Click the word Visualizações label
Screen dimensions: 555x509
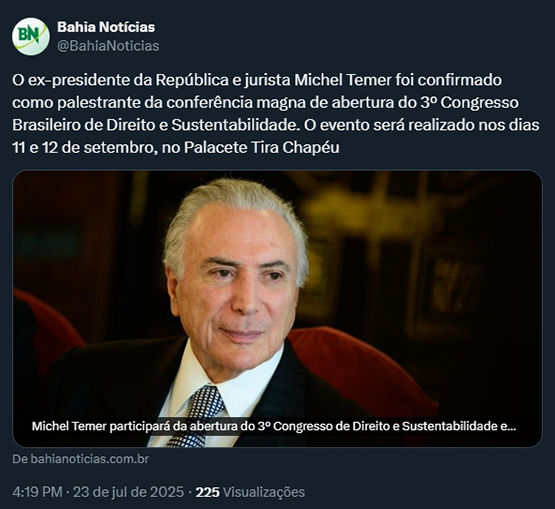point(264,492)
